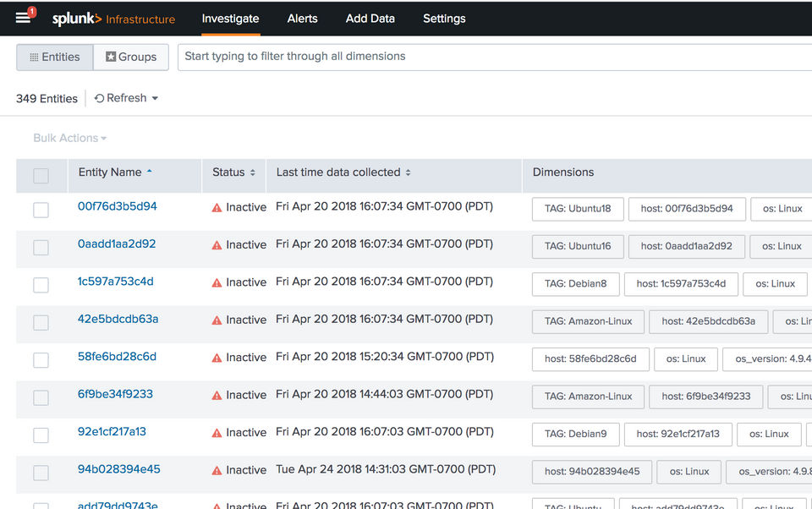Open entity 1c597a753c4d link
Image resolution: width=812 pixels, height=509 pixels.
click(116, 282)
